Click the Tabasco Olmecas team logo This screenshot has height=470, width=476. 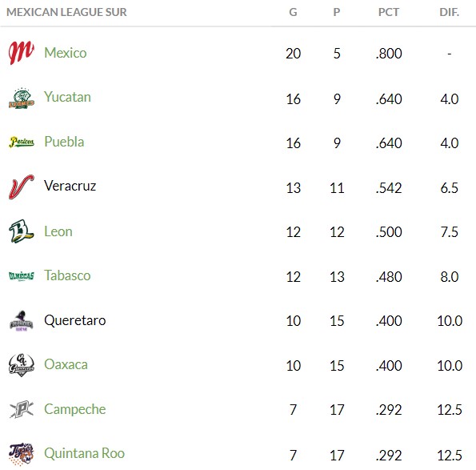[x=22, y=276]
